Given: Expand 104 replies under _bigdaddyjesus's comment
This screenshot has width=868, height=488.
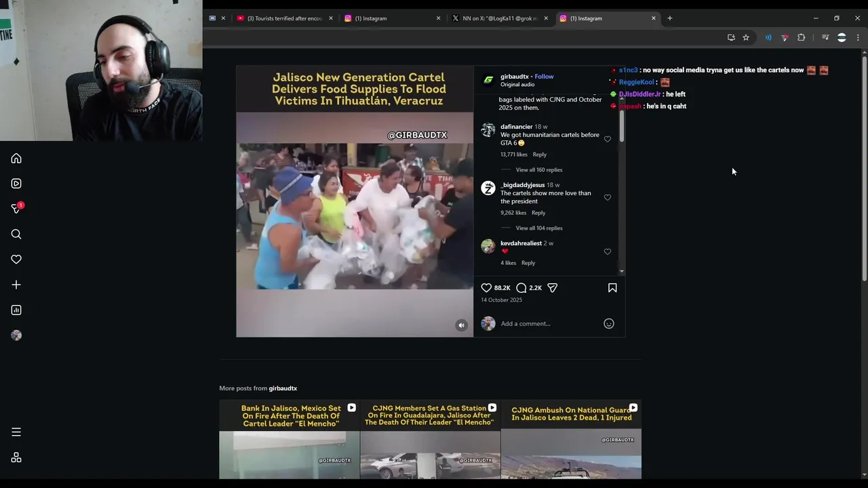Looking at the screenshot, I should tap(539, 228).
